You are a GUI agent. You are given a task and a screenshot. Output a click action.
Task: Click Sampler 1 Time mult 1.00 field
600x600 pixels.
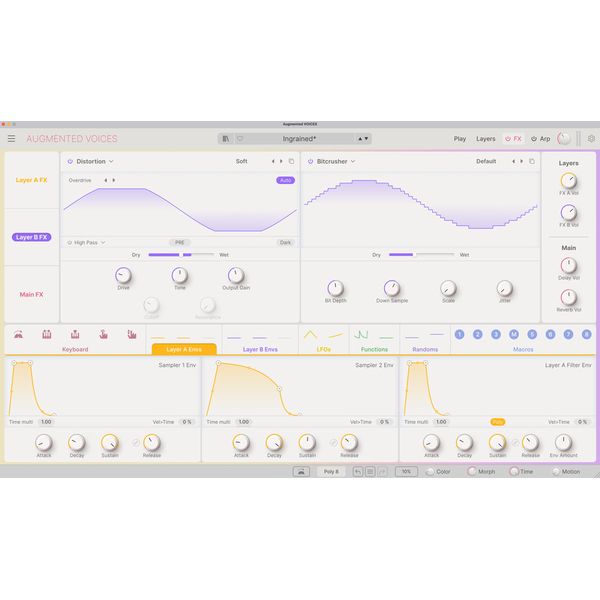coord(46,422)
